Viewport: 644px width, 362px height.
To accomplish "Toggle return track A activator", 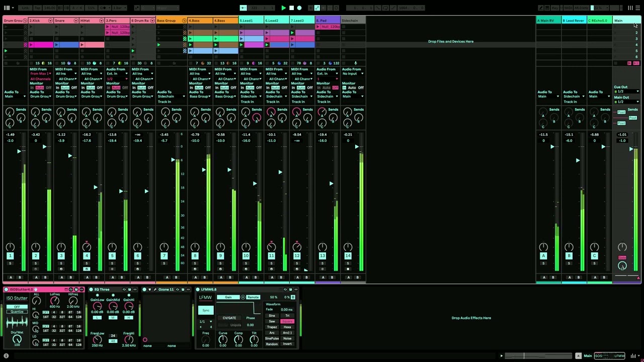I will [x=543, y=256].
